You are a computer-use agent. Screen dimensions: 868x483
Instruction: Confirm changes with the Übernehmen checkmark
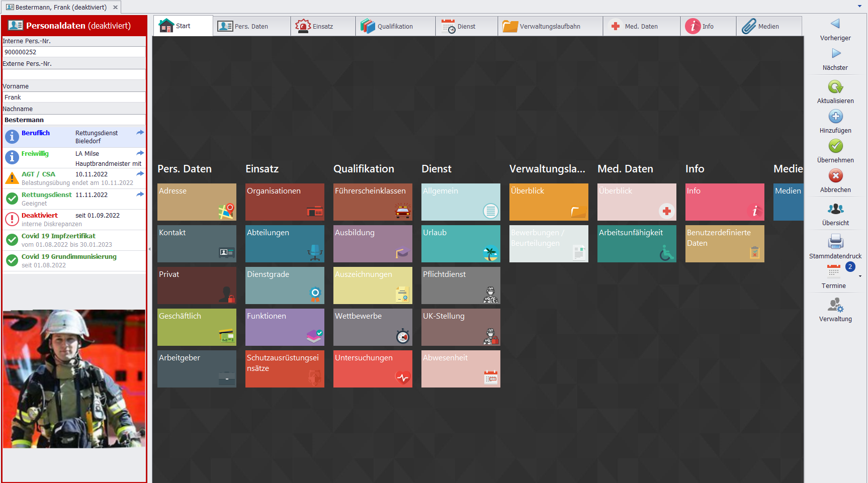coord(835,146)
